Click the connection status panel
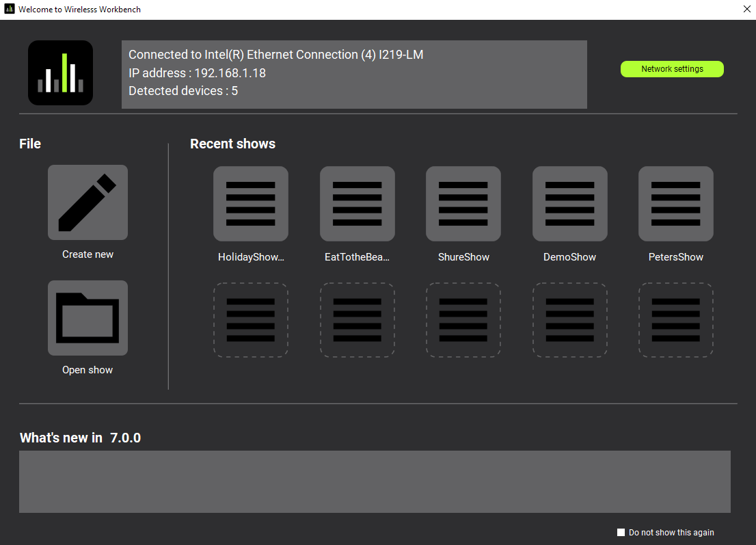 tap(354, 72)
